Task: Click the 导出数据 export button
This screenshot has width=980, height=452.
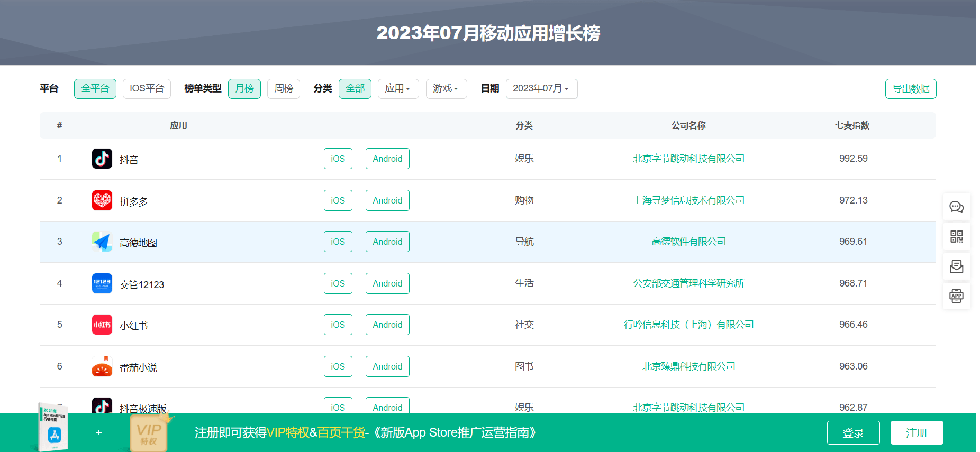Action: pyautogui.click(x=911, y=89)
